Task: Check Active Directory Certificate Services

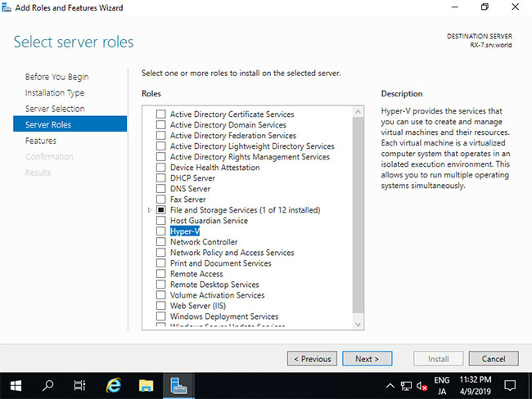Action: tap(160, 114)
